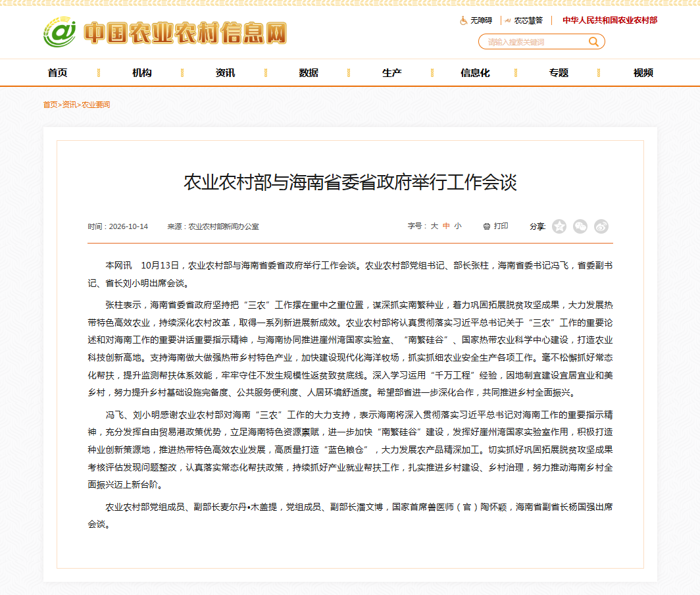Open the 视频 navigation menu
Viewport: 700px width, 595px height.
click(643, 73)
